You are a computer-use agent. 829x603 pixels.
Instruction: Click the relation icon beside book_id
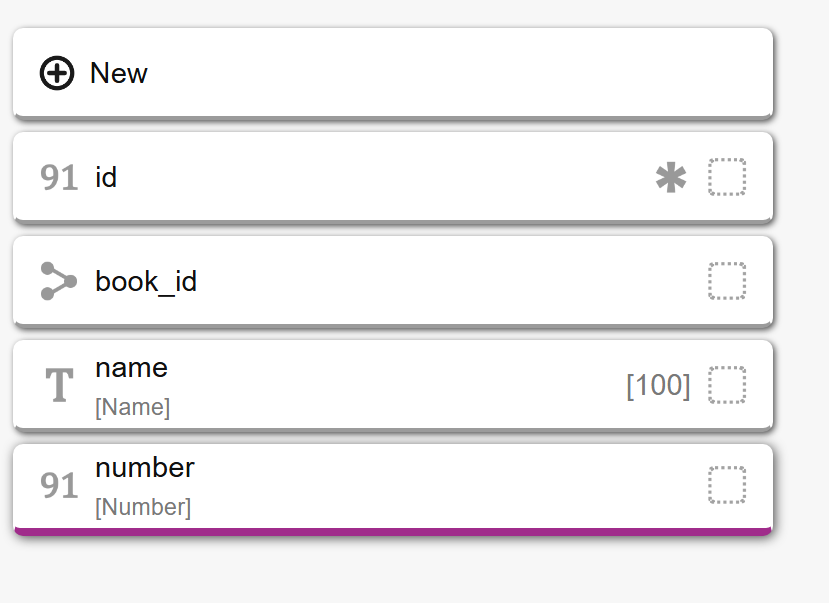58,281
